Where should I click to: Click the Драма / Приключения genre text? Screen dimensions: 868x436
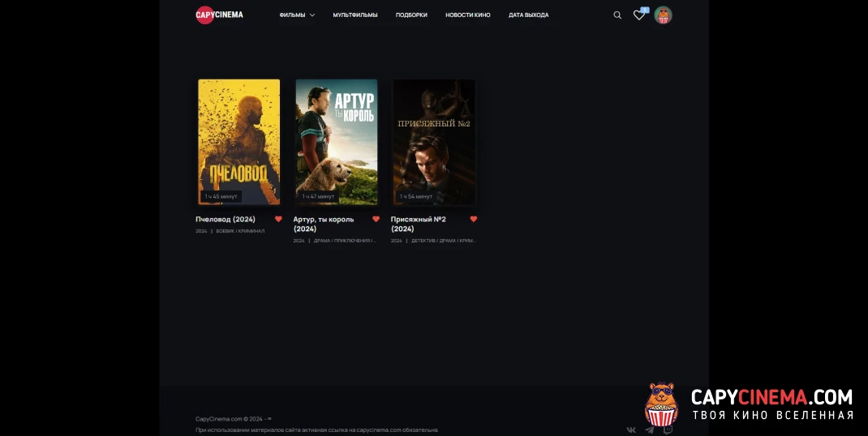pyautogui.click(x=345, y=241)
